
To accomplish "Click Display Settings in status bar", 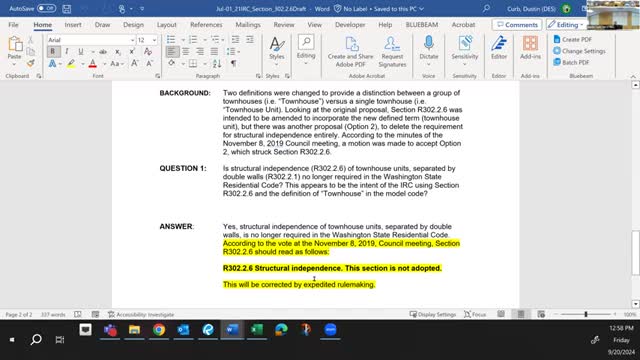I will tap(433, 314).
